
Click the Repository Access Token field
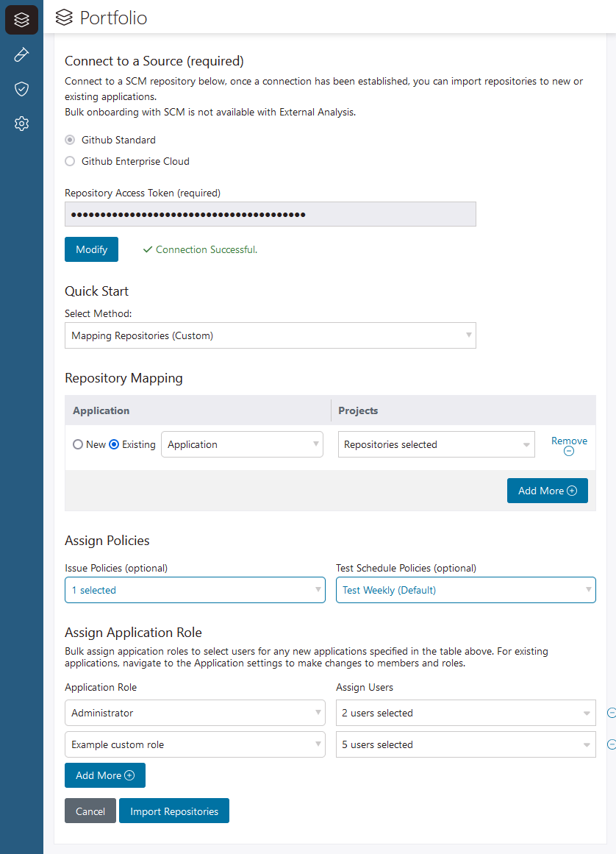point(271,214)
